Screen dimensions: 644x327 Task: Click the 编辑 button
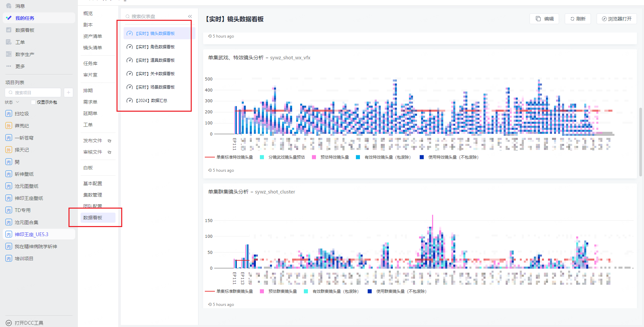tap(544, 19)
